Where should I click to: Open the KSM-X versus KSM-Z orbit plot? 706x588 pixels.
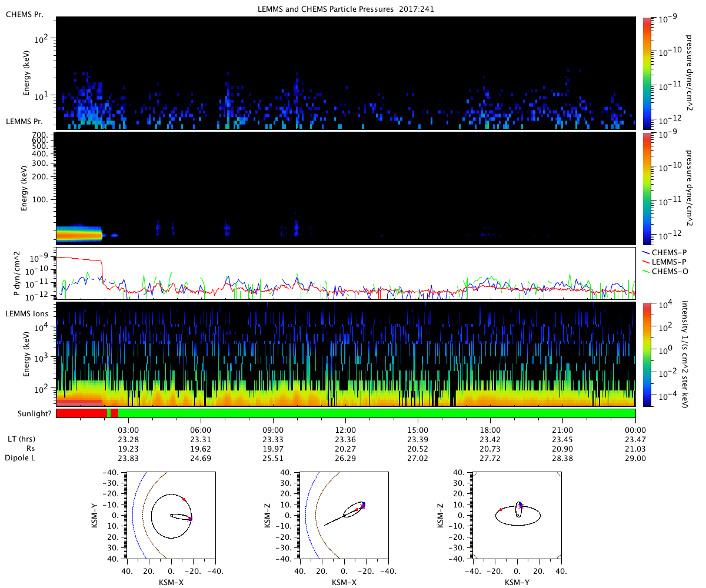[344, 515]
